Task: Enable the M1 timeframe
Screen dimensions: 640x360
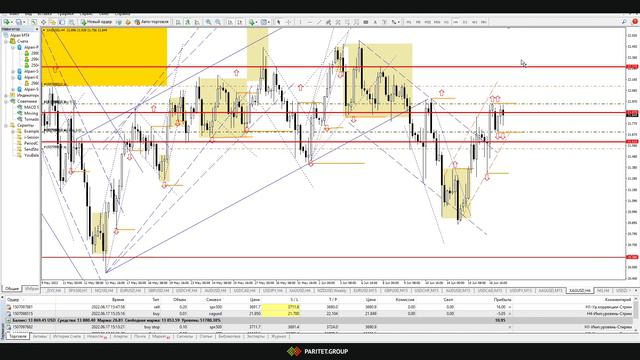Action: 409,22
